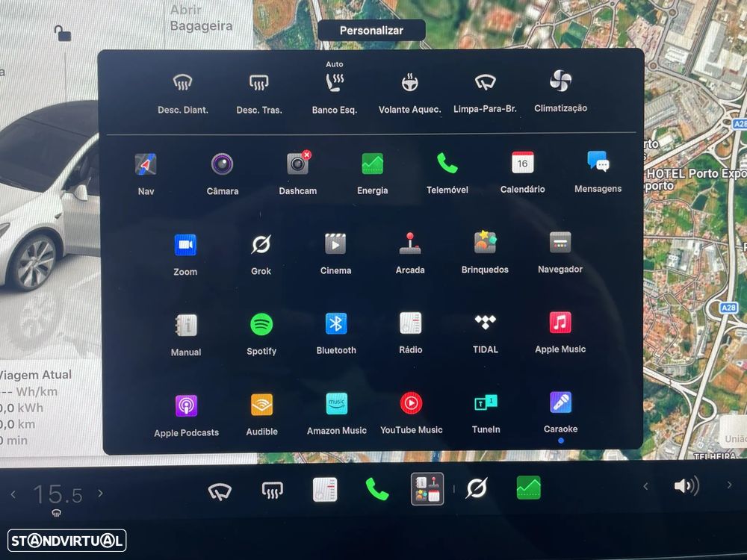
Task: Tap the speaker volume icon
Action: [686, 486]
